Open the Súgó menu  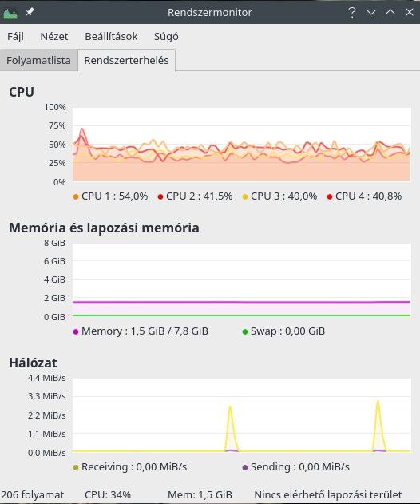pyautogui.click(x=166, y=36)
